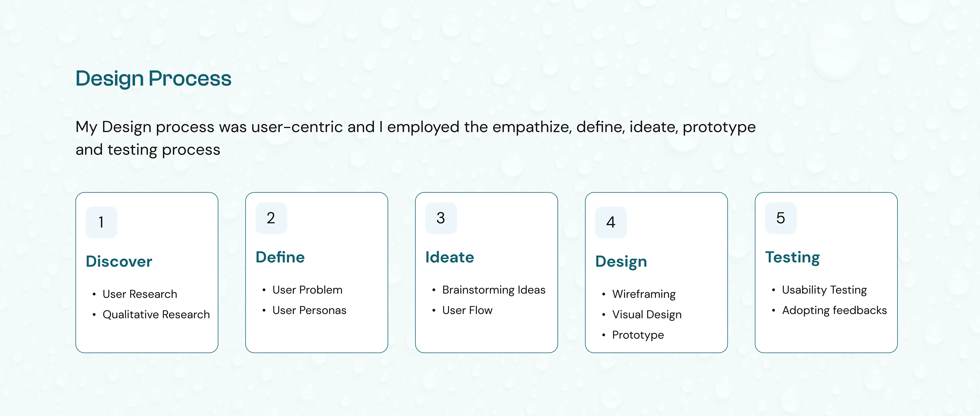Viewport: 980px width, 416px height.
Task: Select the number 3 step badge
Action: click(x=440, y=218)
